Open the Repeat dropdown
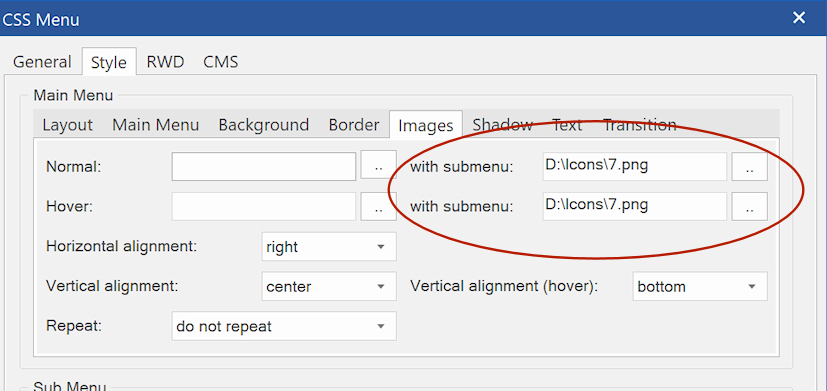Screen dimensions: 827x391 [284, 326]
